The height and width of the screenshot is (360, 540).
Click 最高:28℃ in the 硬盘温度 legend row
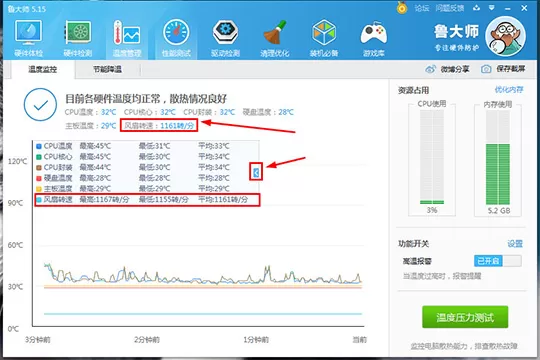95,178
